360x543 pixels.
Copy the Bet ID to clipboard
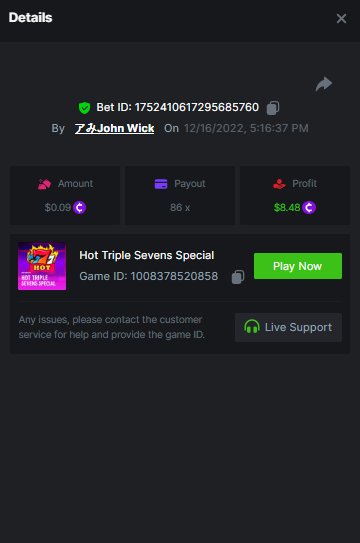click(x=273, y=108)
